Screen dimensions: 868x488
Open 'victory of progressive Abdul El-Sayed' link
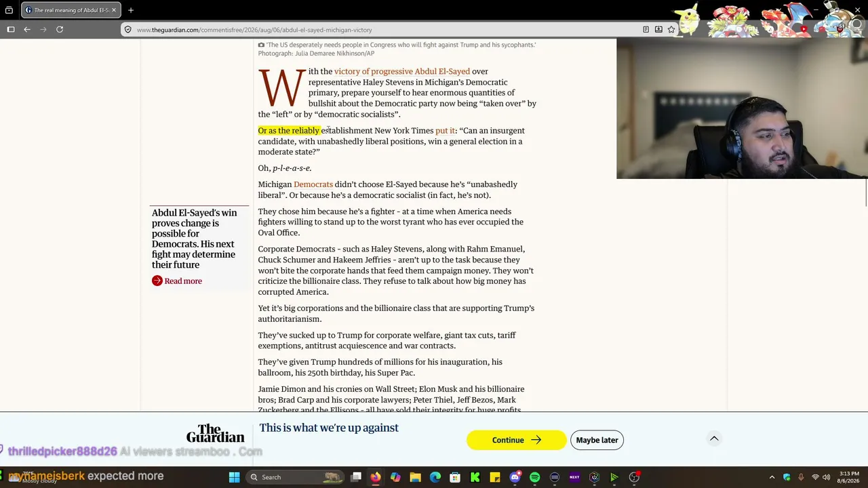(x=402, y=71)
